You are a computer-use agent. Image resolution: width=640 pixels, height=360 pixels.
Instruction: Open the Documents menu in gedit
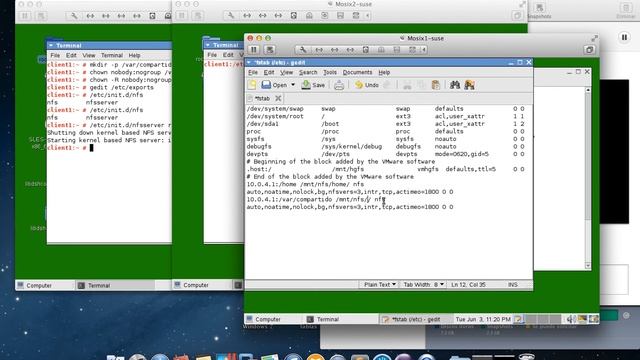pos(357,72)
